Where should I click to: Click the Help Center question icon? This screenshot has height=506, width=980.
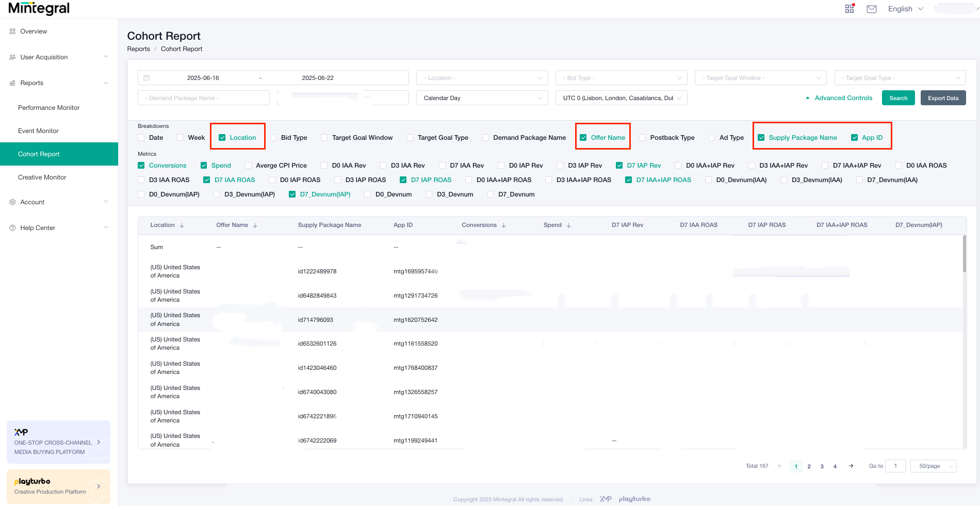[x=12, y=227]
